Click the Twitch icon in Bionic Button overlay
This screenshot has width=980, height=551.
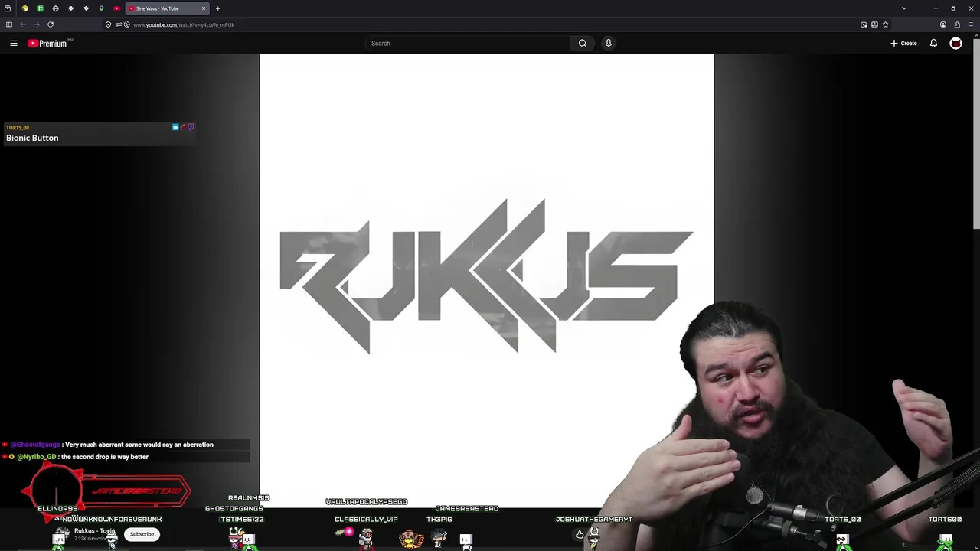click(191, 127)
